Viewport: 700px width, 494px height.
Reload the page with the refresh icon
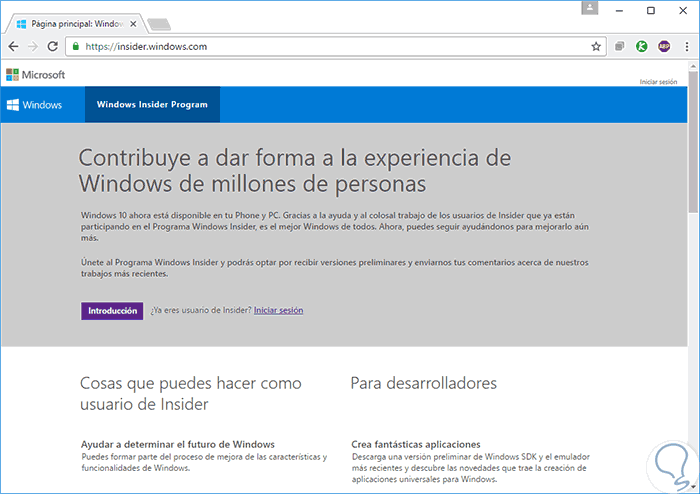pos(53,46)
